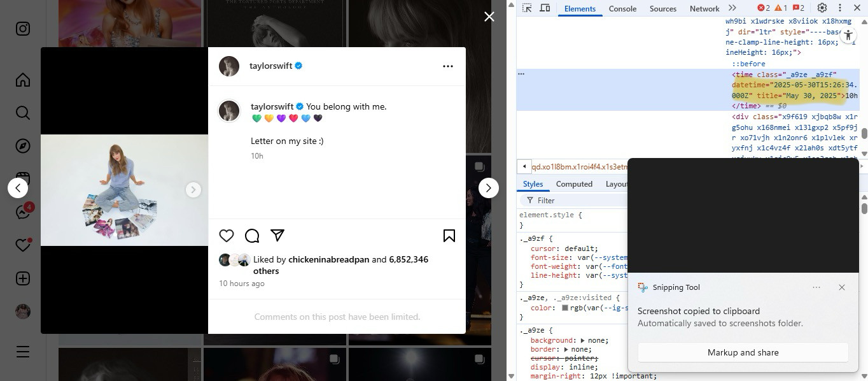Click the 'cursor: default;' declaration

click(x=564, y=248)
